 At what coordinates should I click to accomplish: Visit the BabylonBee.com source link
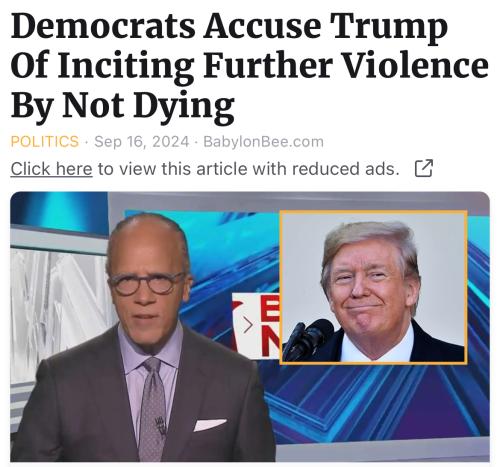[x=263, y=142]
